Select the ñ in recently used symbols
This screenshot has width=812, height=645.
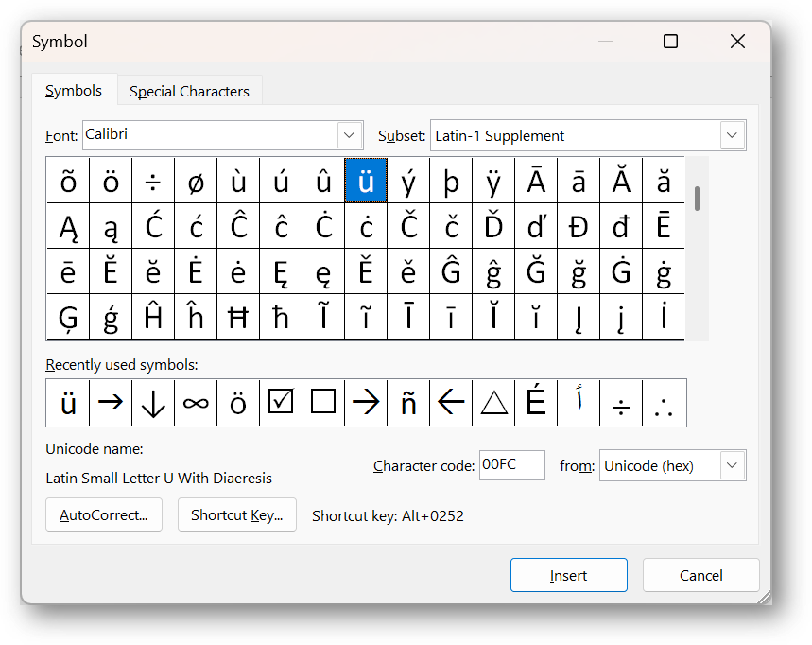click(407, 402)
